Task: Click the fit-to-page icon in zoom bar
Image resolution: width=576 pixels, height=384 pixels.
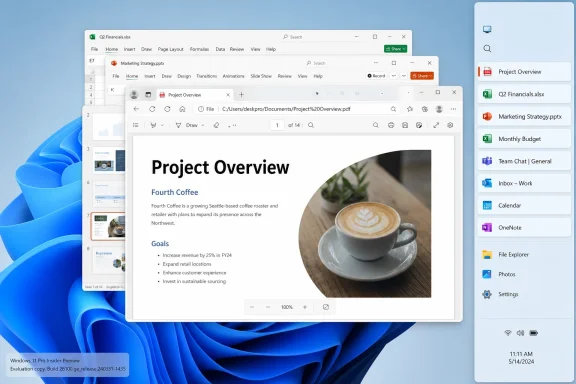Action: click(326, 307)
